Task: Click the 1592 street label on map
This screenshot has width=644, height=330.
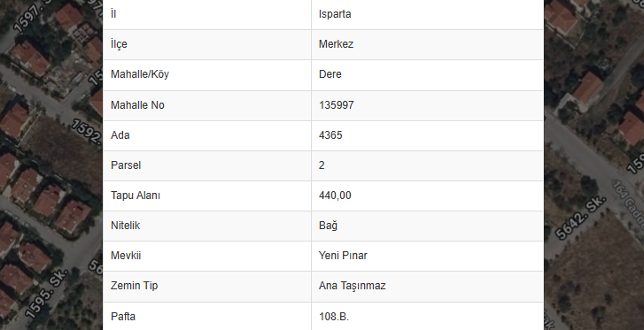Action: pyautogui.click(x=86, y=131)
